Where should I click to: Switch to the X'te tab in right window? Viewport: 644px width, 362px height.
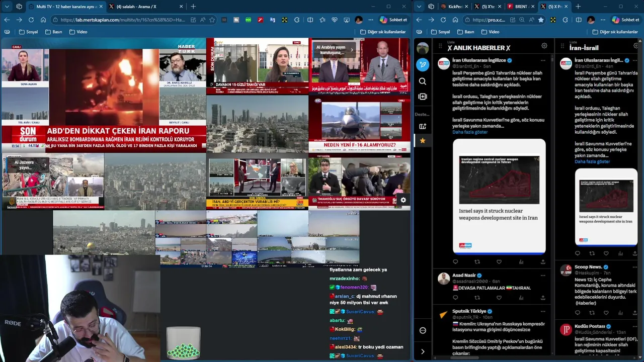pyautogui.click(x=488, y=7)
